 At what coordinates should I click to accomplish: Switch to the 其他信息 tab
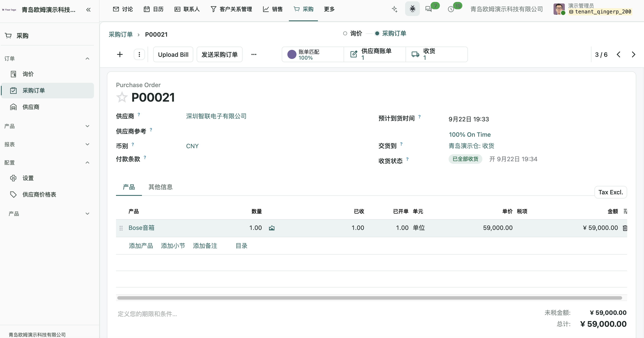pyautogui.click(x=161, y=187)
